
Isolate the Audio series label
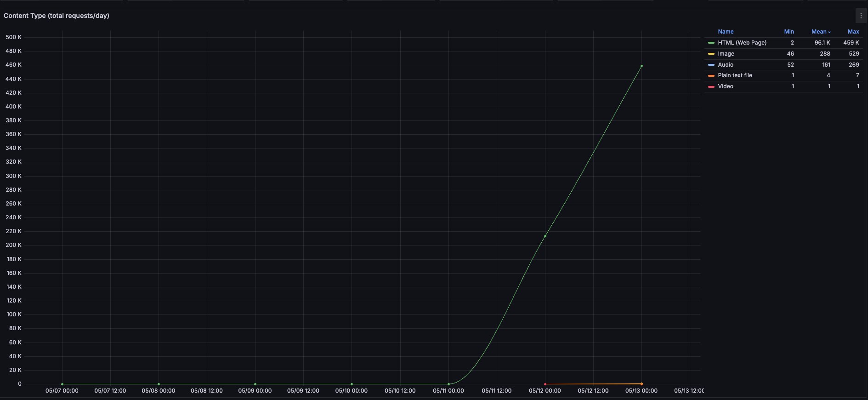[x=725, y=65]
